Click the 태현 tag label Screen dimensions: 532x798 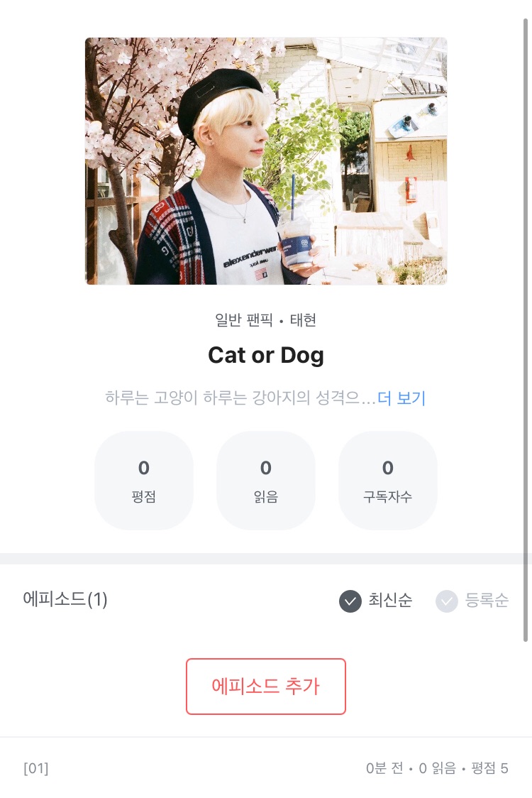(303, 320)
